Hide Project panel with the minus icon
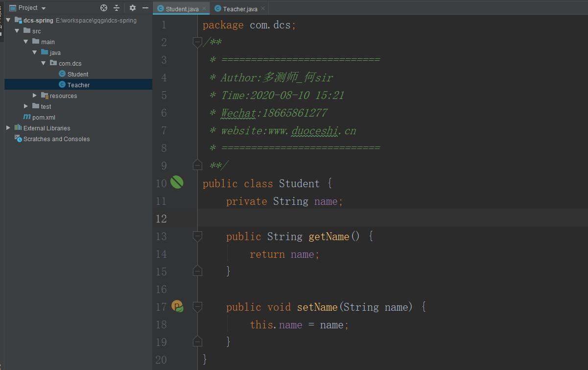The width and height of the screenshot is (588, 370). [x=145, y=8]
